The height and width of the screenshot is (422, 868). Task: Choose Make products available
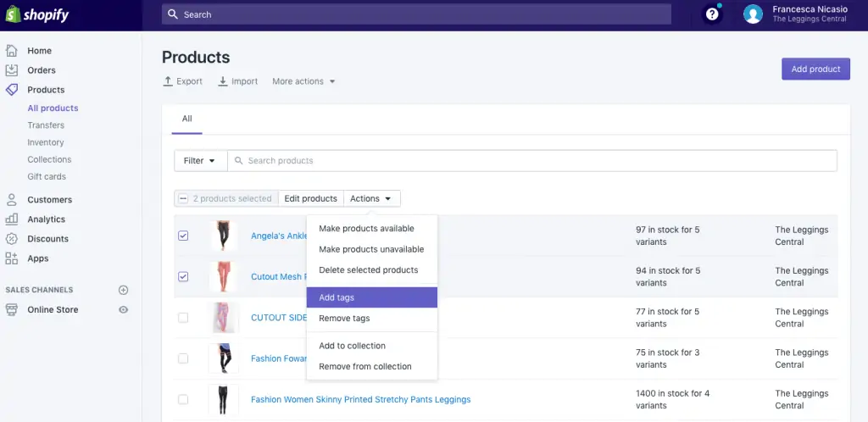pos(372,229)
